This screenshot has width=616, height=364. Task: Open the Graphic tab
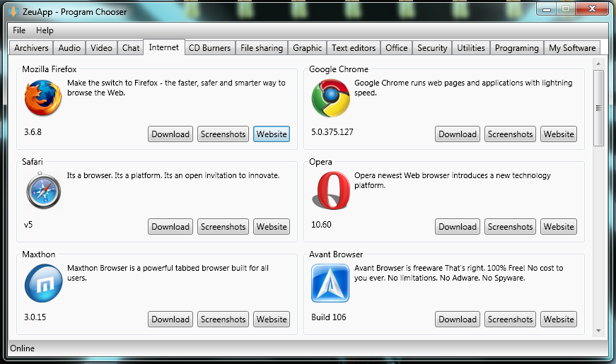point(307,48)
